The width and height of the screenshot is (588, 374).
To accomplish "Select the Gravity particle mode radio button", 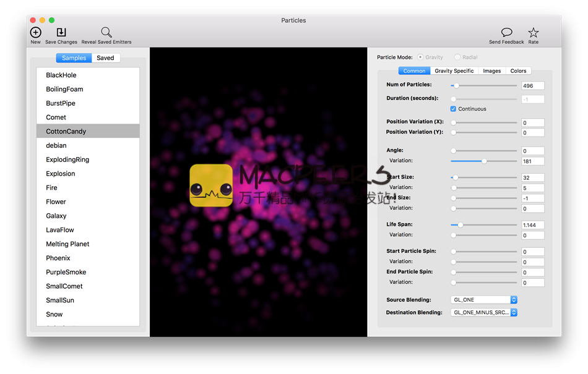I will click(421, 57).
